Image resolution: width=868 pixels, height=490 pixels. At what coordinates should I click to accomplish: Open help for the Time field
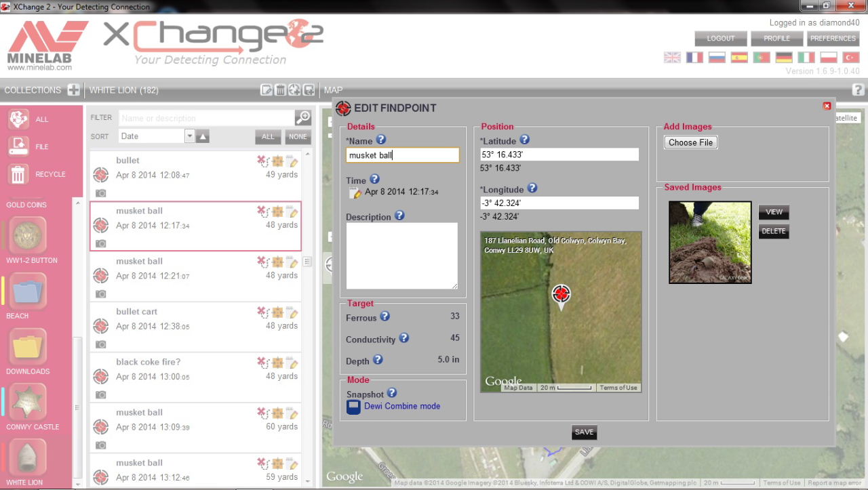pos(374,180)
